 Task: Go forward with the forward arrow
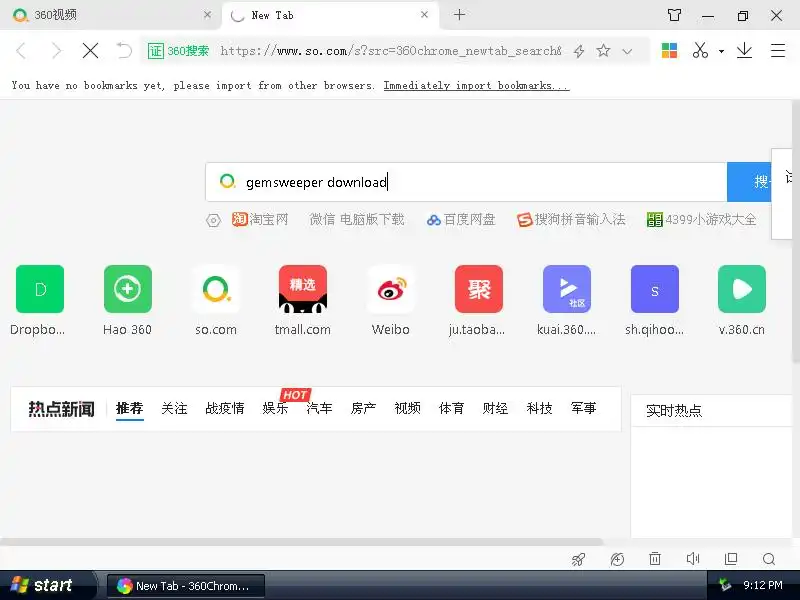click(x=56, y=51)
